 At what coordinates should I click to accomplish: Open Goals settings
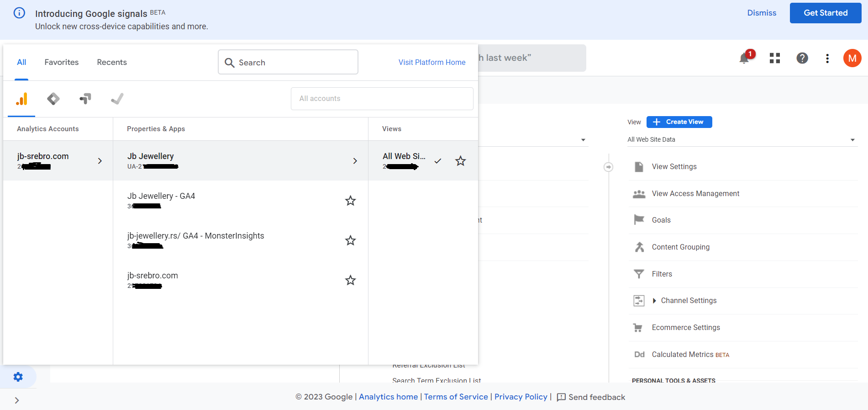coord(661,220)
